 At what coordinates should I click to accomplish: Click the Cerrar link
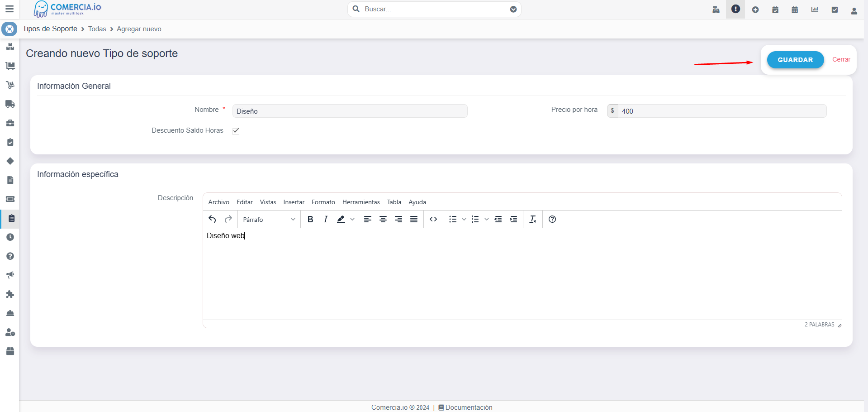[841, 59]
